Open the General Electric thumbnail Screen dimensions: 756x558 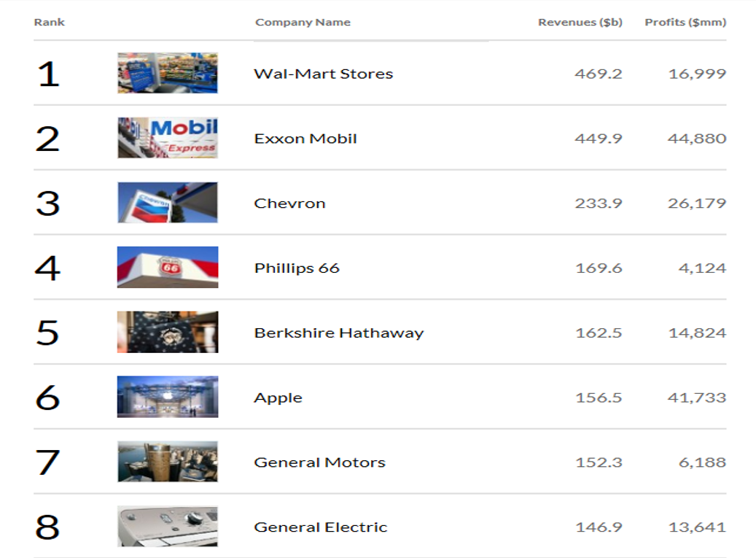pyautogui.click(x=167, y=527)
